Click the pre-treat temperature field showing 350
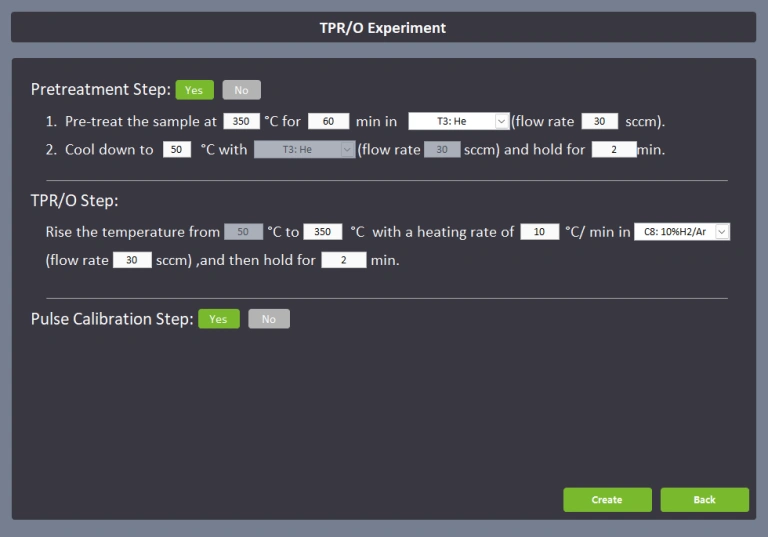The height and width of the screenshot is (537, 768). pos(240,121)
